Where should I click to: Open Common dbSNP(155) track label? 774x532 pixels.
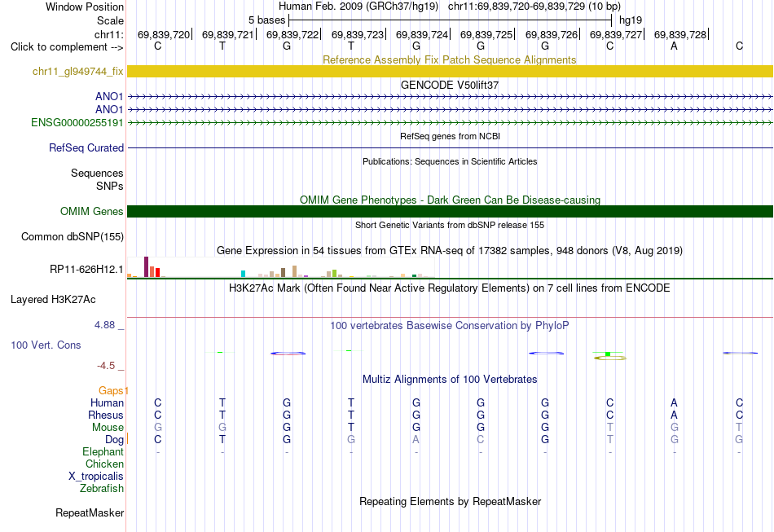(x=73, y=237)
